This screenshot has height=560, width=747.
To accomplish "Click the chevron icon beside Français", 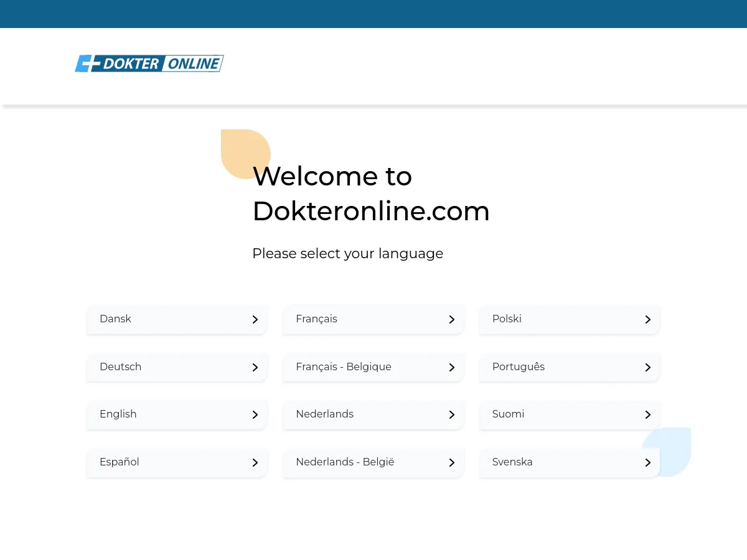I will coord(451,319).
